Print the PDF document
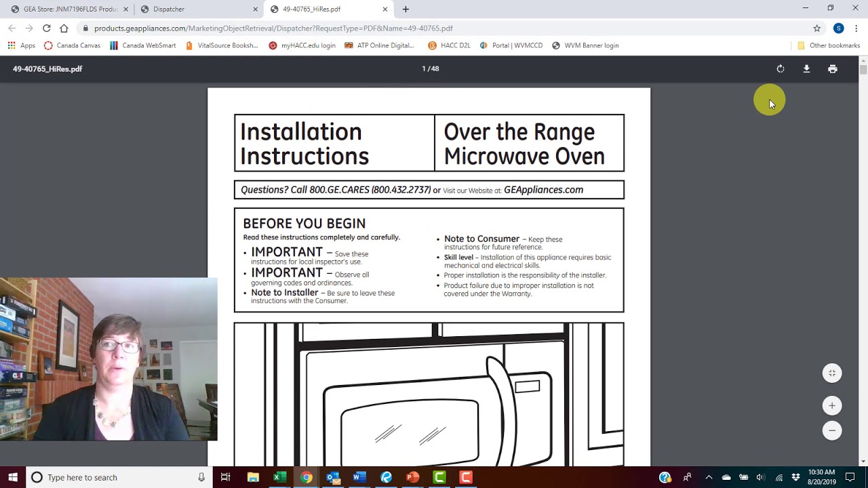 click(833, 68)
